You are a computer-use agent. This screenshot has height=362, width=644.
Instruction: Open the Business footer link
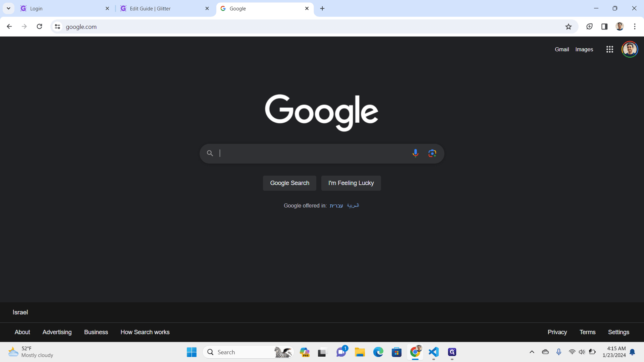point(96,332)
